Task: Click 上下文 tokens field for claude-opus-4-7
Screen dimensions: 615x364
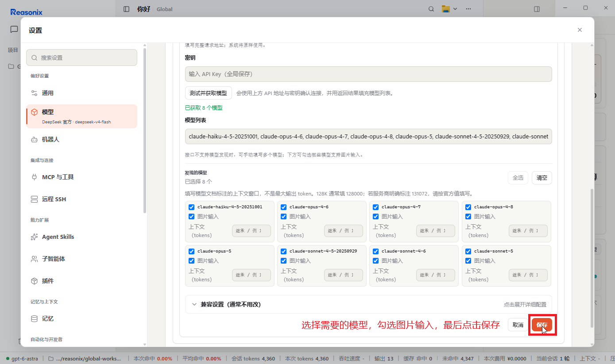Action: tap(436, 231)
